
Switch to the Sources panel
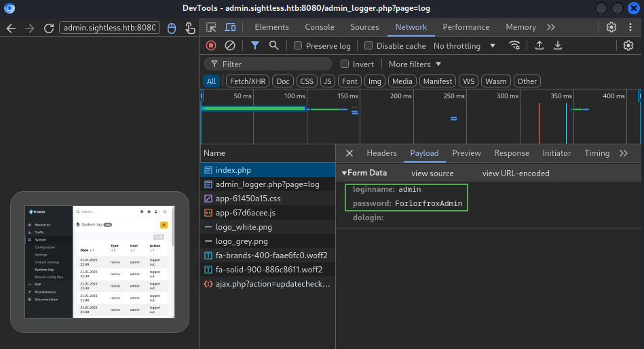(364, 27)
